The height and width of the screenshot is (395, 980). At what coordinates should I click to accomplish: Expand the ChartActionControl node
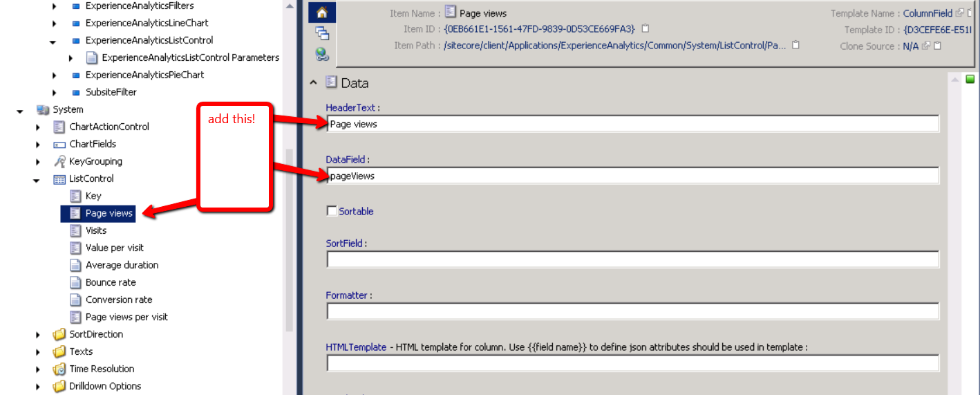tap(38, 127)
